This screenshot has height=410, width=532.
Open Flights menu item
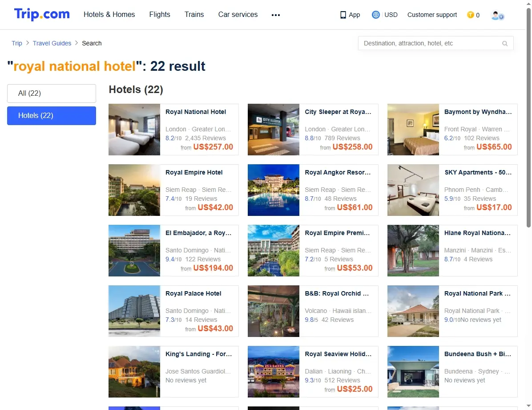159,15
